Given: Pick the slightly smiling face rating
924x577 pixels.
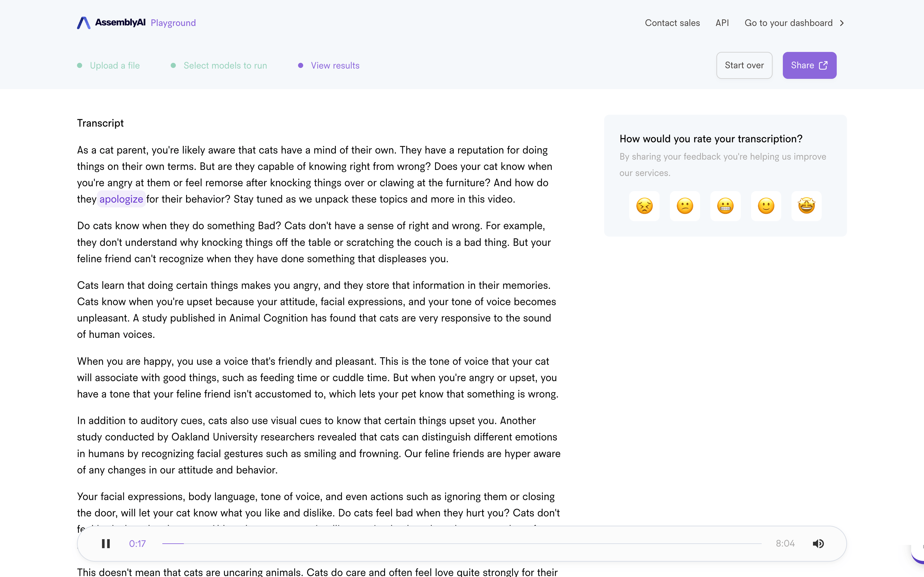Looking at the screenshot, I should click(x=766, y=206).
